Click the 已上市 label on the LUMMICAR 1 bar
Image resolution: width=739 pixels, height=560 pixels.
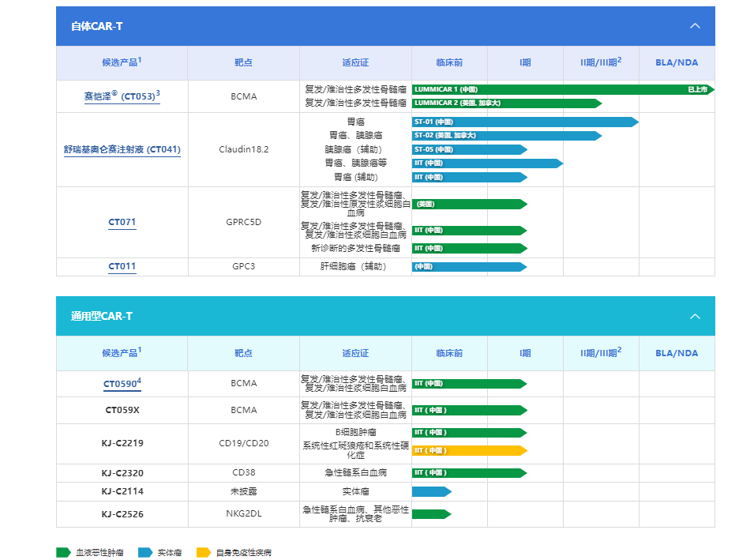tap(697, 89)
